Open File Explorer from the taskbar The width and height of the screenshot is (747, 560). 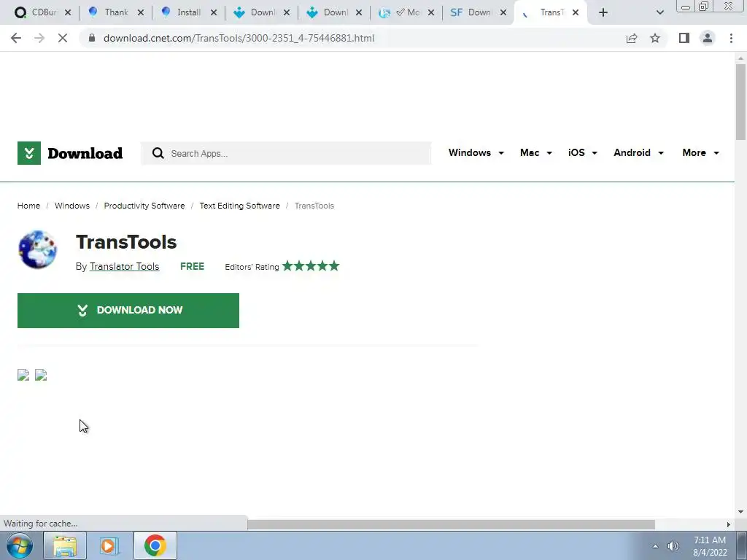[x=65, y=545]
